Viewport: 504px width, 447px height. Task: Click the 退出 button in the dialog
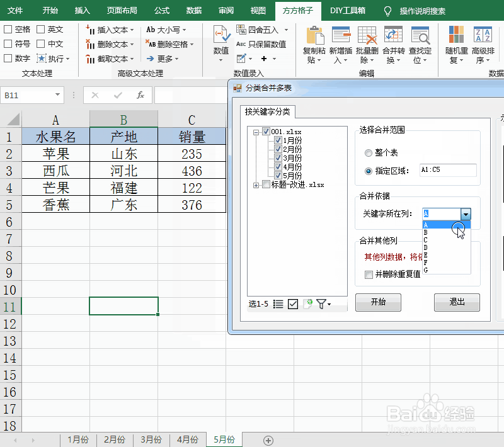457,302
